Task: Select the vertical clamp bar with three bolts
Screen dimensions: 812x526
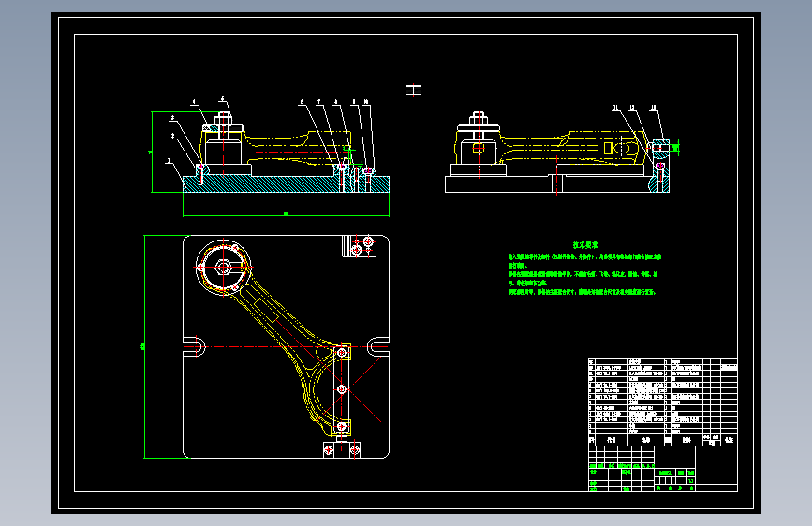Action: pos(342,388)
